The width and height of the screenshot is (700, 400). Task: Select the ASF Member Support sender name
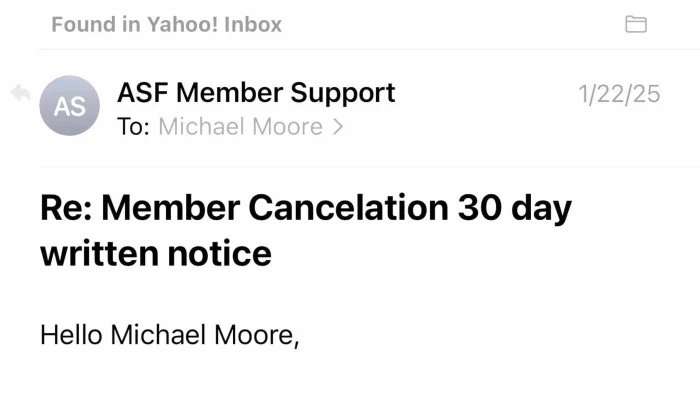click(x=256, y=93)
